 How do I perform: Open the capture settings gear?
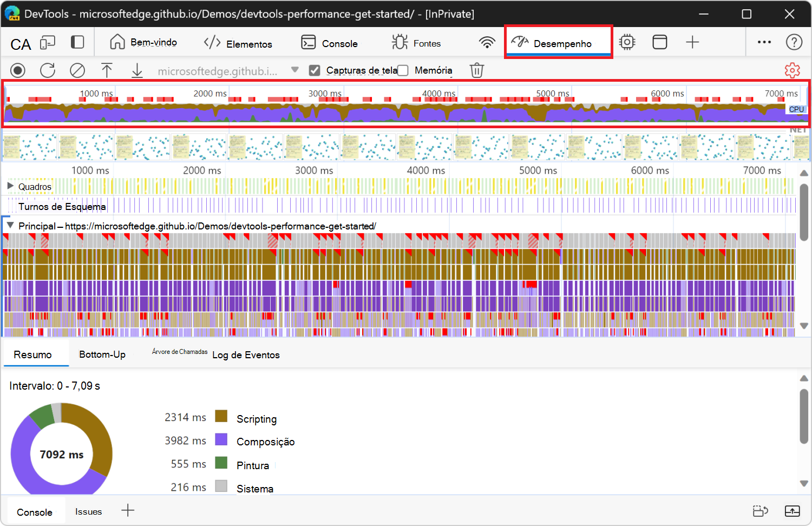(792, 70)
